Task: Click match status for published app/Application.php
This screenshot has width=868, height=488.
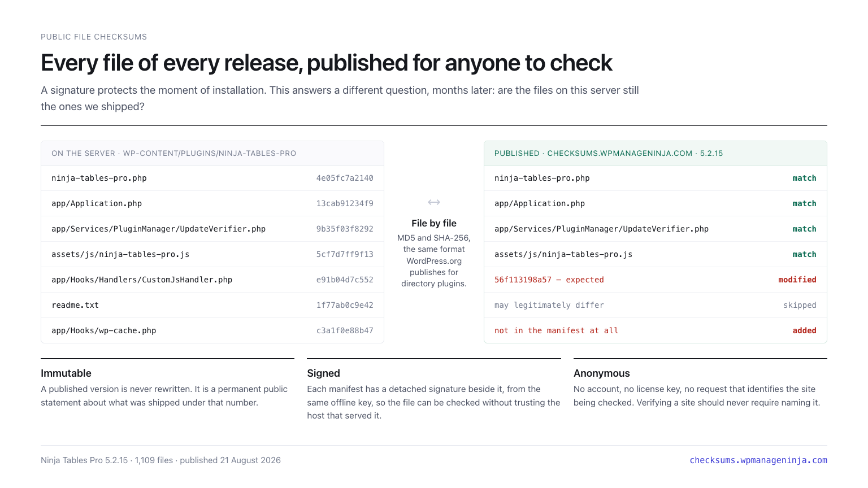Action: [x=804, y=203]
